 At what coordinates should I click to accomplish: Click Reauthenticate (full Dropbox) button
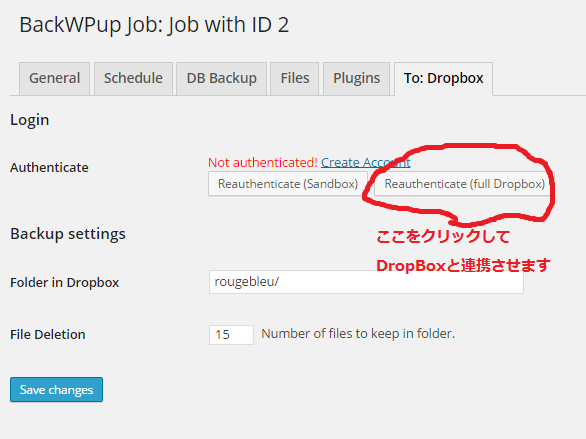465,184
